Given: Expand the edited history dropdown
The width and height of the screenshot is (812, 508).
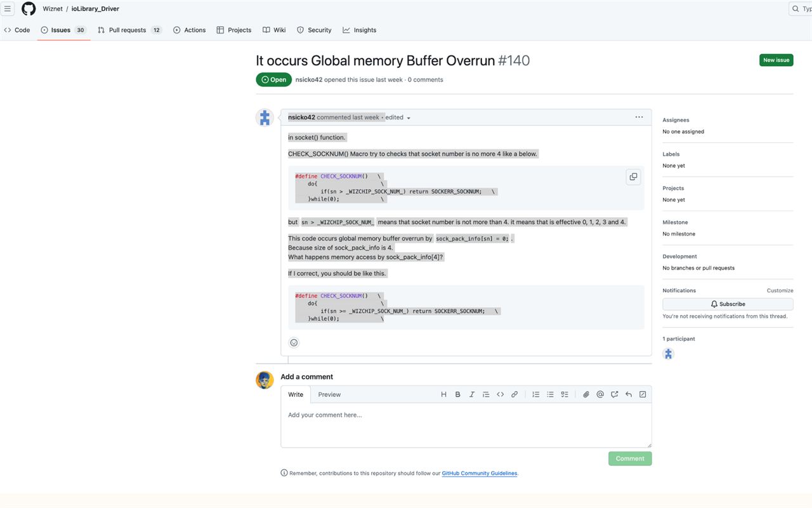Looking at the screenshot, I should tap(398, 117).
